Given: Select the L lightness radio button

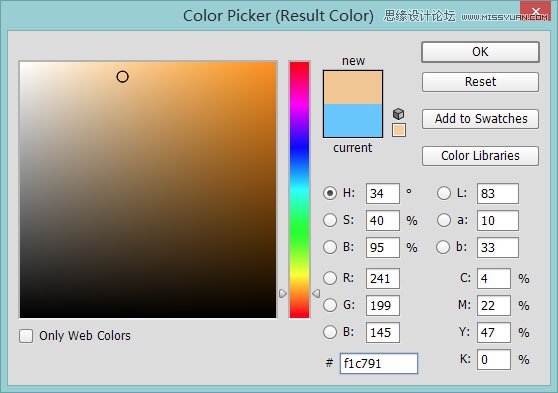Looking at the screenshot, I should click(444, 193).
